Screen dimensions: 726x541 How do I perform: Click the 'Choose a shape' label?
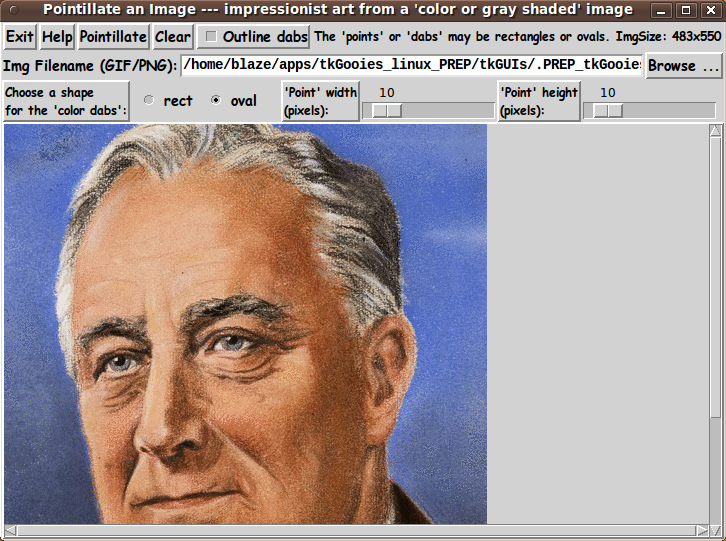pos(66,101)
